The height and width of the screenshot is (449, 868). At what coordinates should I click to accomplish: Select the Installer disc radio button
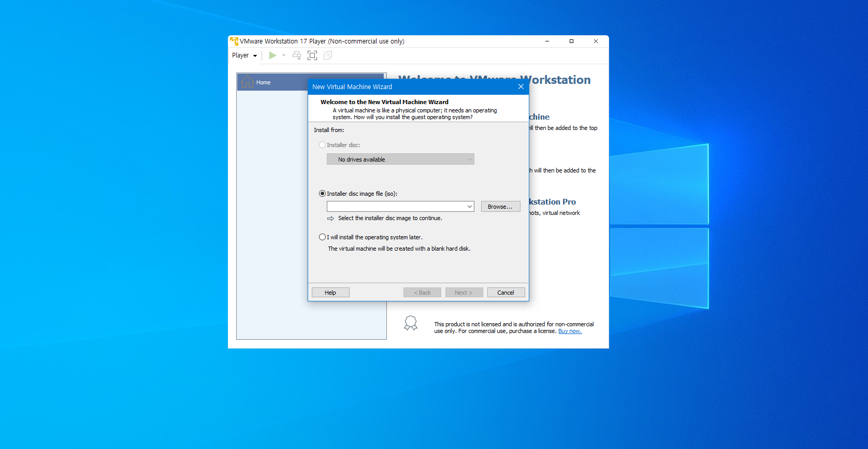322,145
